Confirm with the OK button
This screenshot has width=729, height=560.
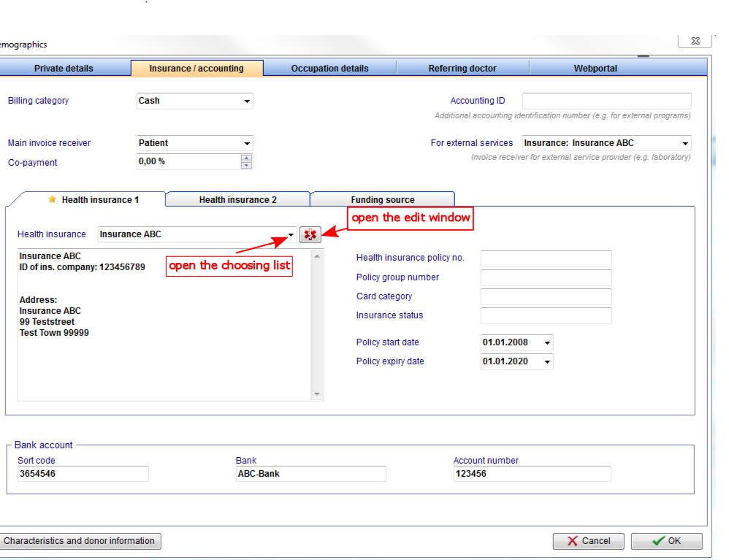(667, 541)
